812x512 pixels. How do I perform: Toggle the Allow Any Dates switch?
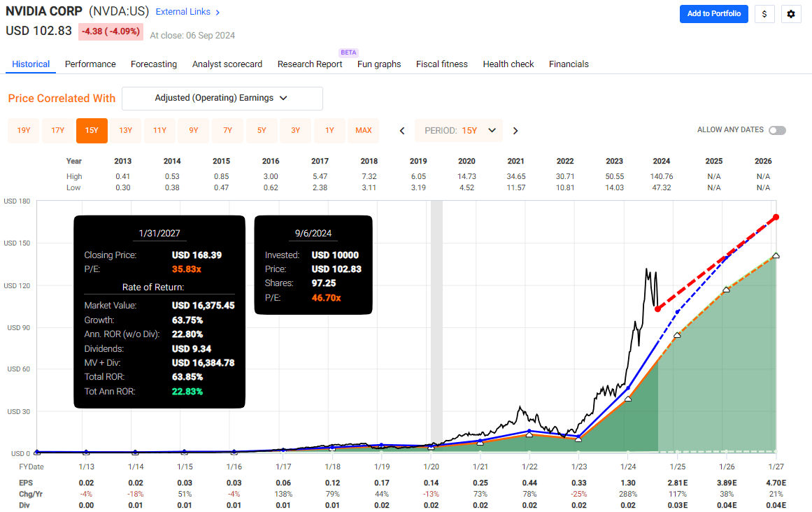click(776, 130)
